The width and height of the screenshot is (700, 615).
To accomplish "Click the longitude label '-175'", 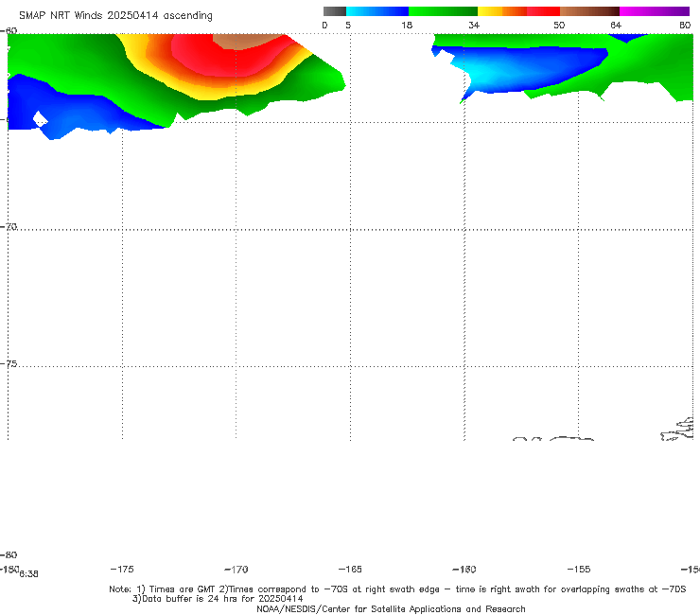I will pos(122,569).
